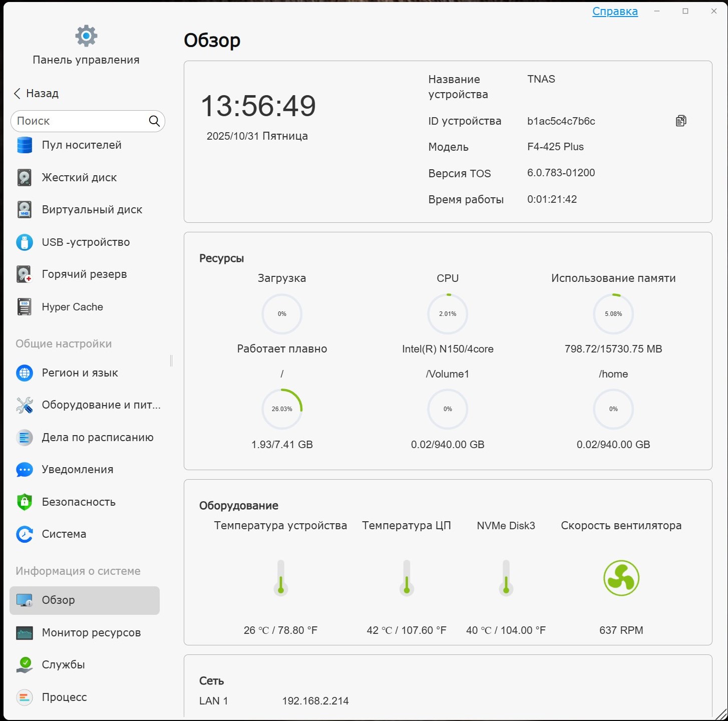Click the fan speed value 637 RPM
The height and width of the screenshot is (721, 728).
[621, 630]
